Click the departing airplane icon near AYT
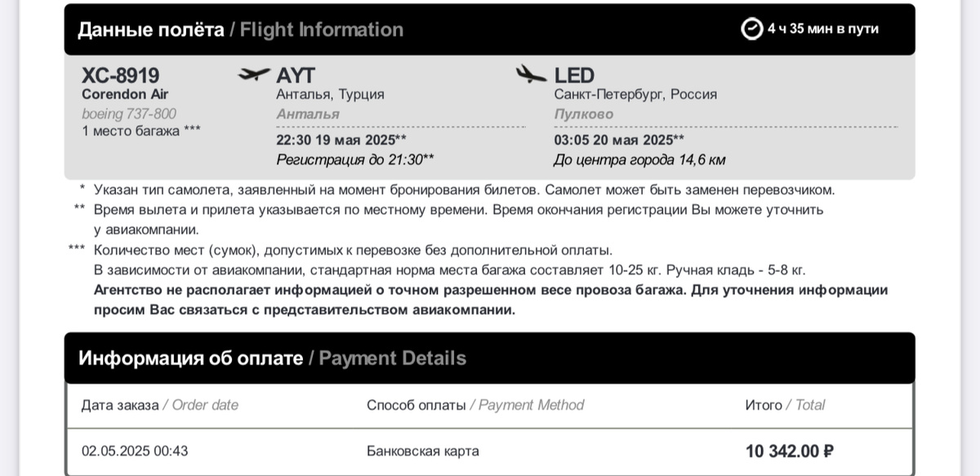Screen dimensions: 980x476 point(253,75)
